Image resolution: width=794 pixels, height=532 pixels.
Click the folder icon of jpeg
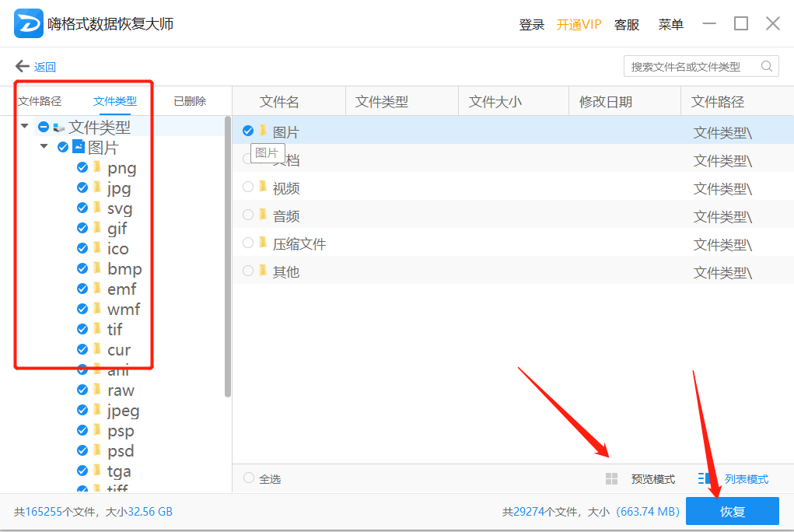(x=96, y=410)
